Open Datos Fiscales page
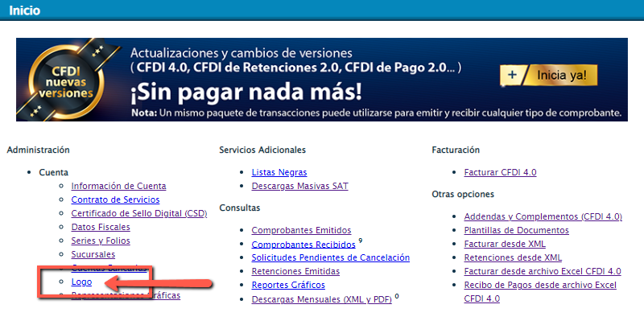This screenshot has height=321, width=644. [x=101, y=227]
